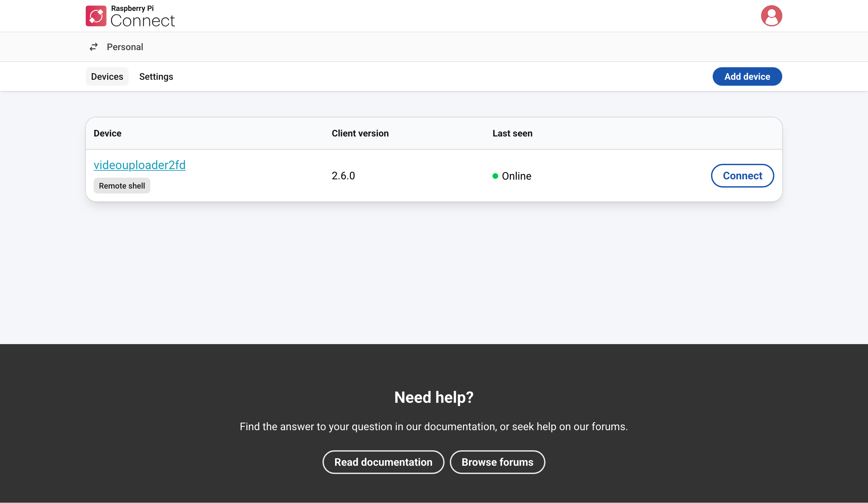The width and height of the screenshot is (868, 503).
Task: Click the documentation and forums help sentence
Action: (434, 427)
